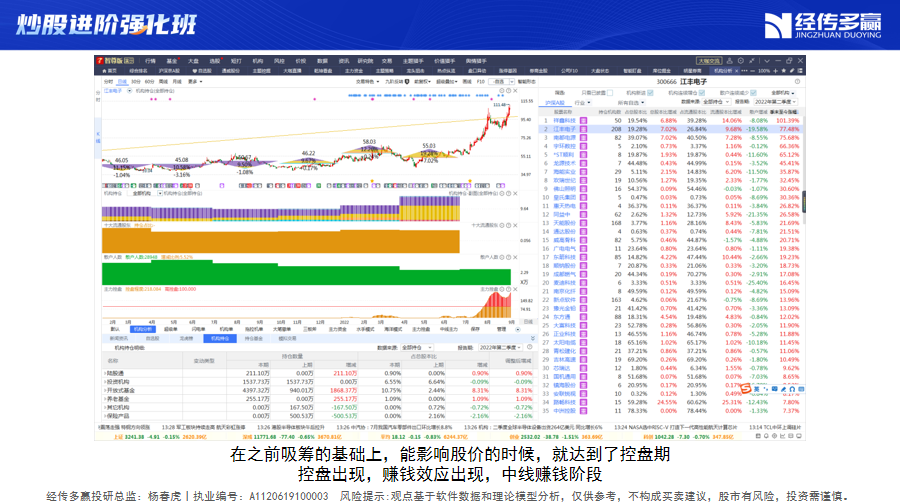Toggle the 机构新进 checkbox
Image resolution: width=900 pixels, height=503 pixels.
650,92
